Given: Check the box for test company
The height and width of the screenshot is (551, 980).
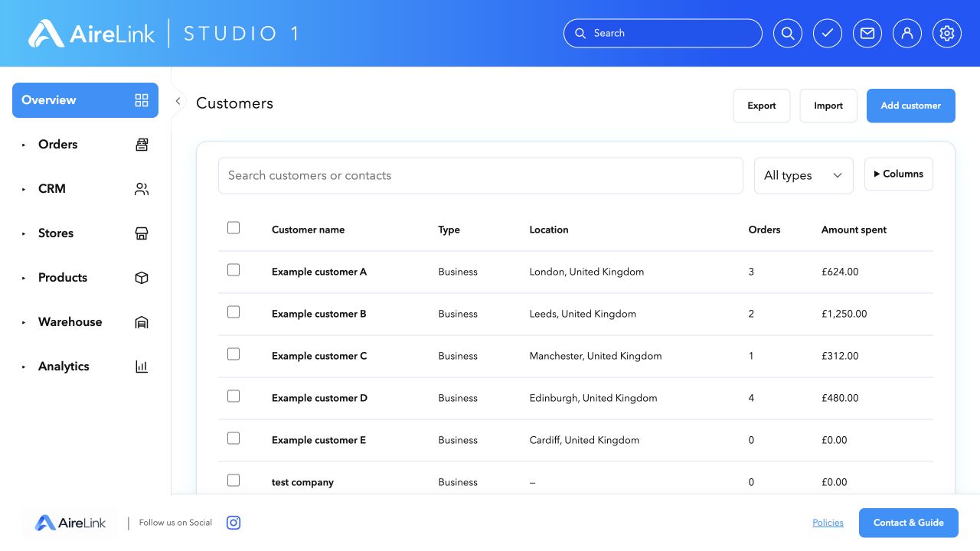Looking at the screenshot, I should click(x=234, y=481).
